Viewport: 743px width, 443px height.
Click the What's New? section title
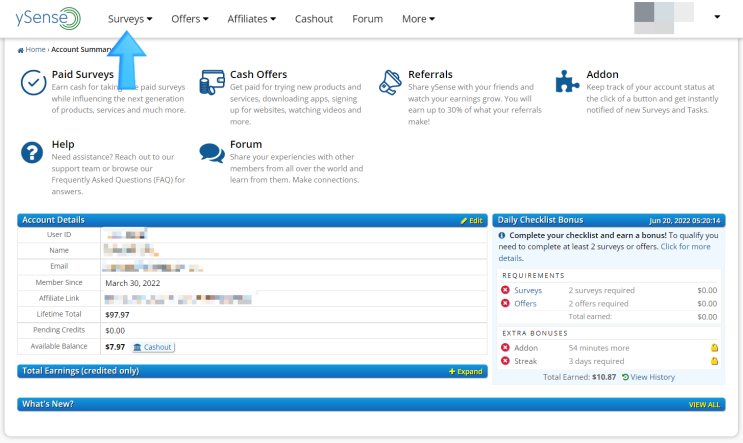pos(48,404)
